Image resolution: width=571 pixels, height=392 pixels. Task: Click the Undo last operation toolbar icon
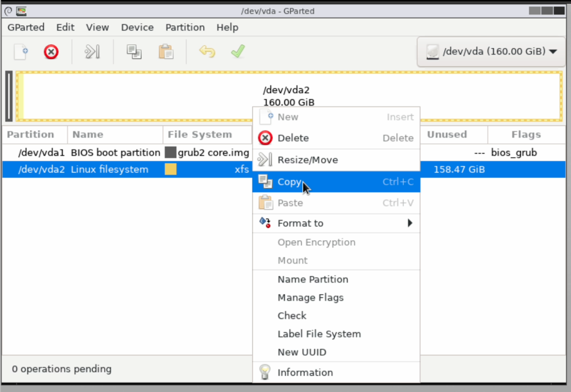pyautogui.click(x=207, y=52)
